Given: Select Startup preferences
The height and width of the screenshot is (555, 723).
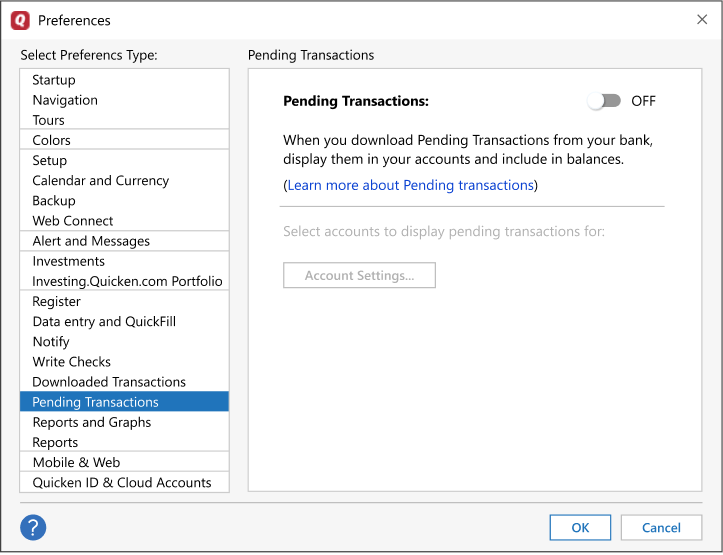Looking at the screenshot, I should pos(54,80).
